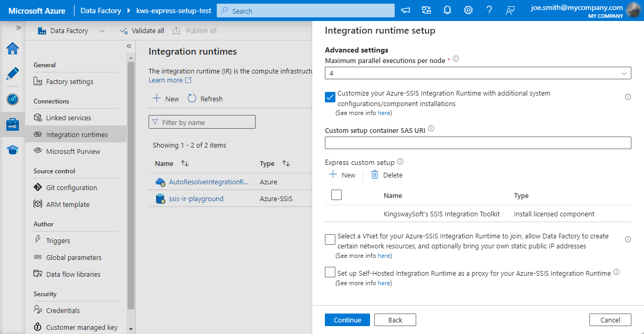Click New integration runtime button

coord(165,99)
